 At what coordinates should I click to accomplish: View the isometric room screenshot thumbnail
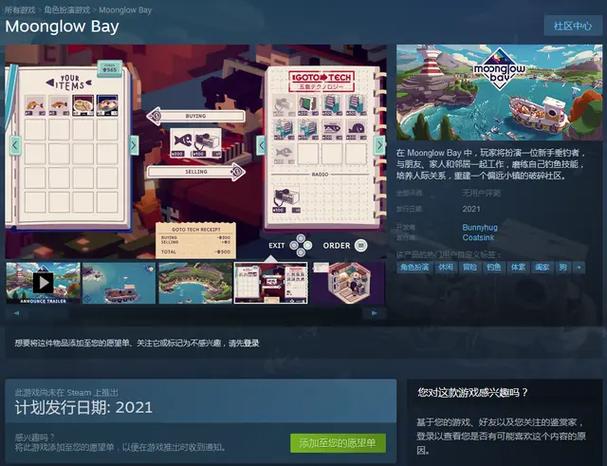[347, 283]
